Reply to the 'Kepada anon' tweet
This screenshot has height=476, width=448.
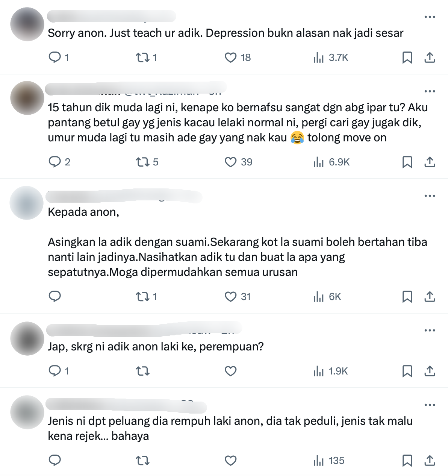coord(55,297)
